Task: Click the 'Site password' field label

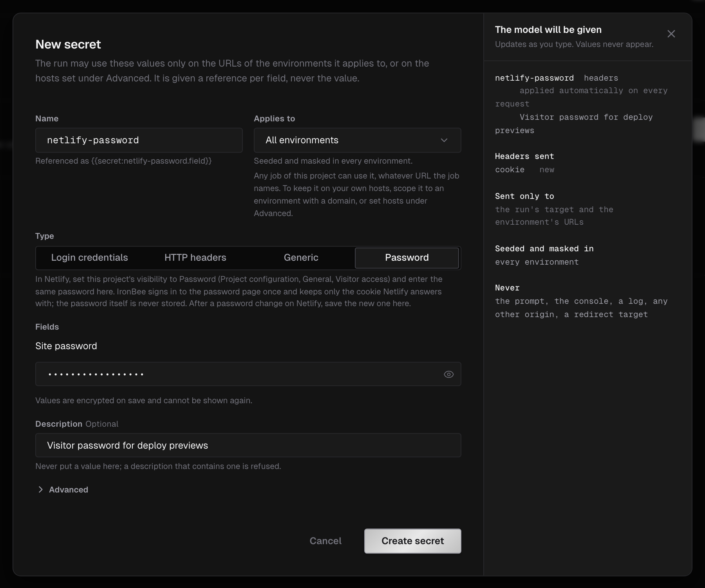Action: pyautogui.click(x=66, y=346)
